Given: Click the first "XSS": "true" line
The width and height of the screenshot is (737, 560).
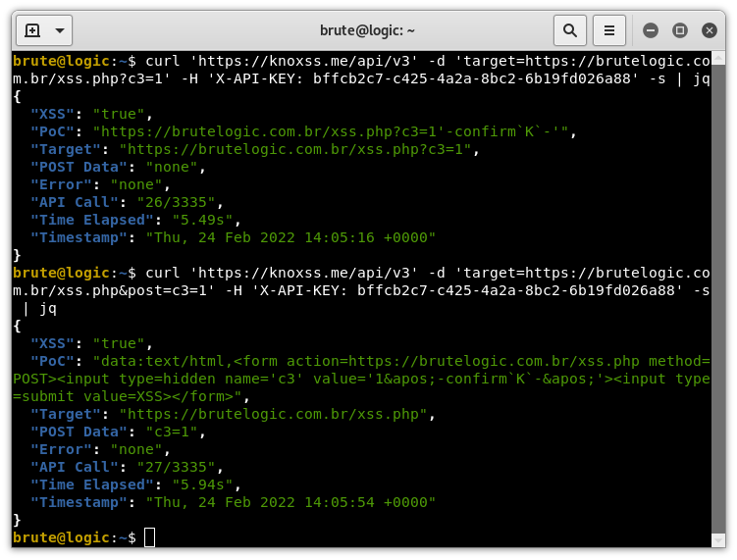Looking at the screenshot, I should (x=91, y=114).
